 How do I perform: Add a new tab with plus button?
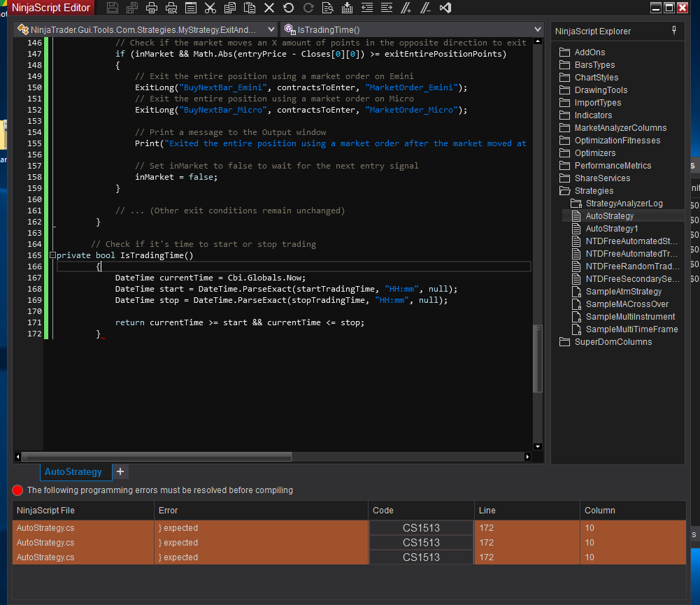(120, 472)
